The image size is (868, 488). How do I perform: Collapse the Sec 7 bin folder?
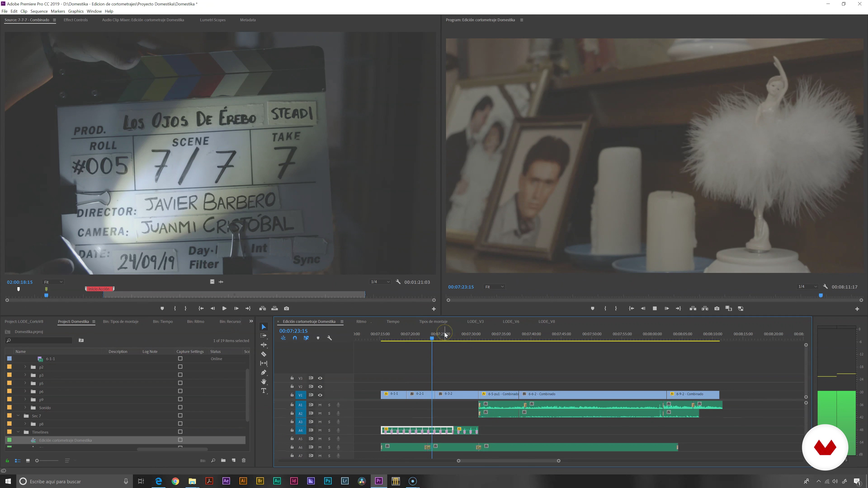(18, 416)
